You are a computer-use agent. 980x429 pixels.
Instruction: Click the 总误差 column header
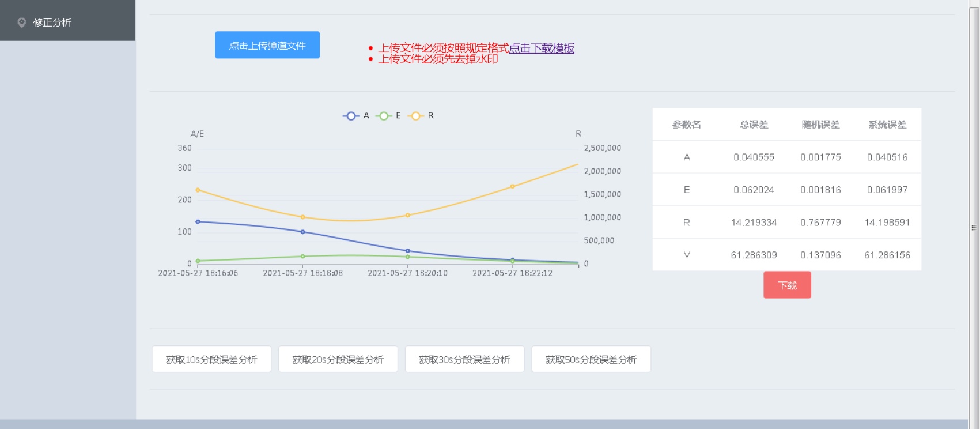point(754,125)
